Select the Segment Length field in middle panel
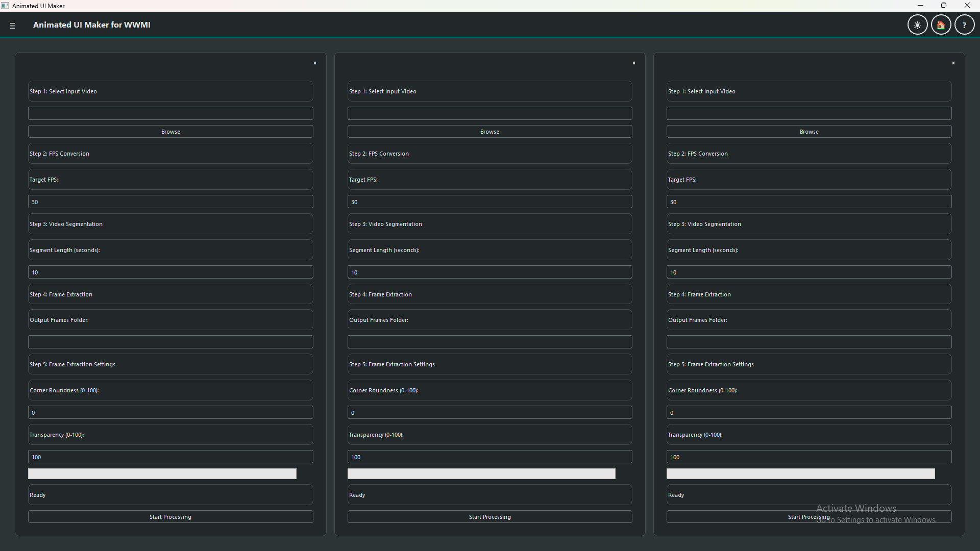This screenshot has width=980, height=551. [489, 271]
